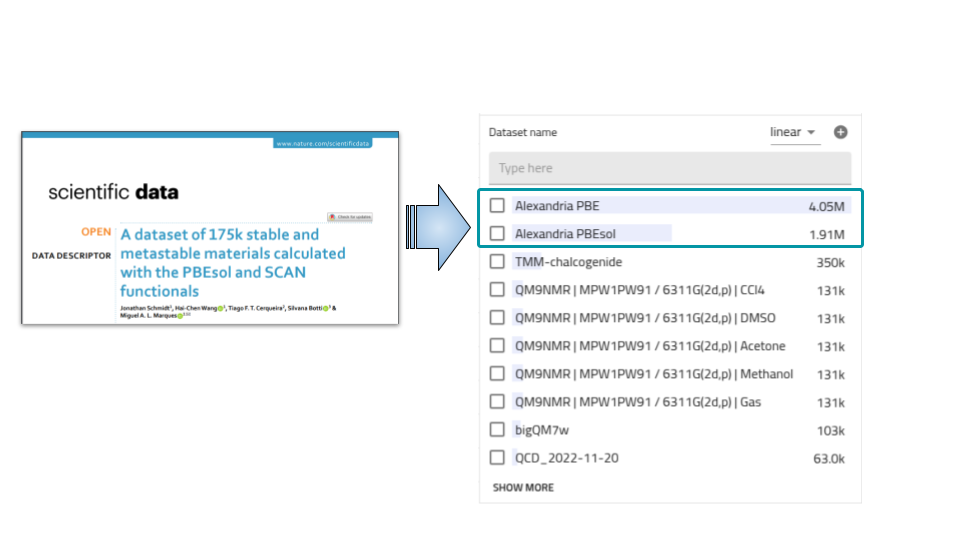Click the 'Type here' dataset search field
The width and height of the screenshot is (960, 540).
tap(669, 168)
